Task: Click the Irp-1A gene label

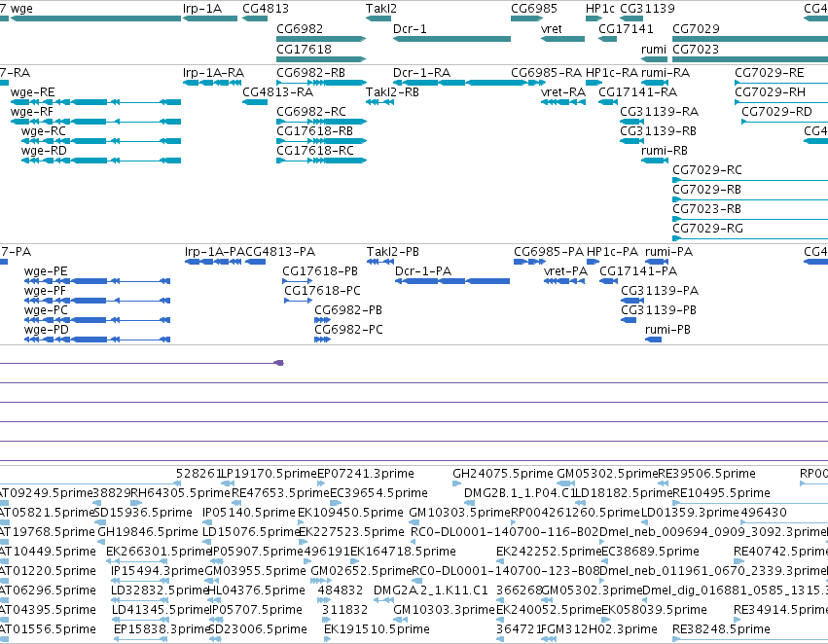Action: (202, 9)
